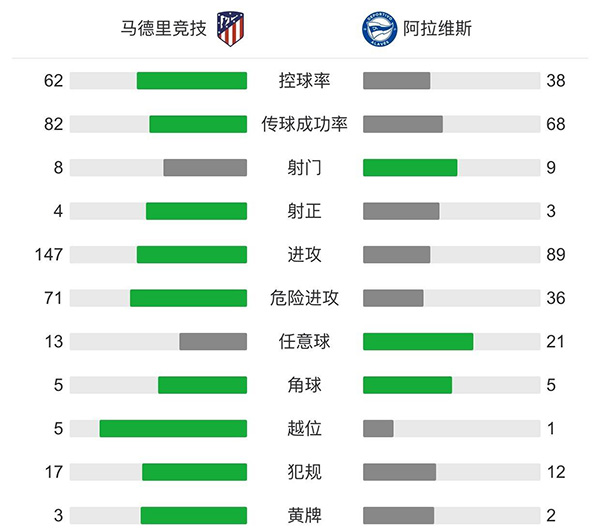Click 阿拉维斯's green 射门 bar
Viewport: 600px width, 531px height.
point(410,168)
